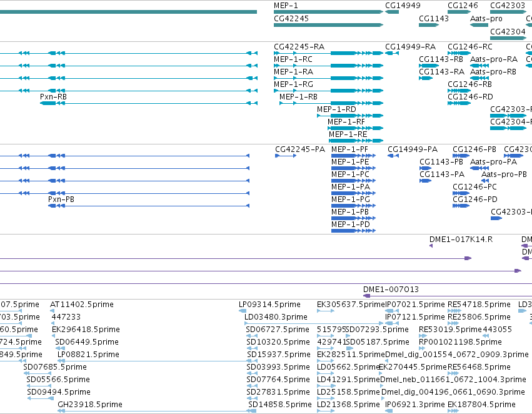
Task: Click EST RE25806.5prime
Action: pos(479,317)
